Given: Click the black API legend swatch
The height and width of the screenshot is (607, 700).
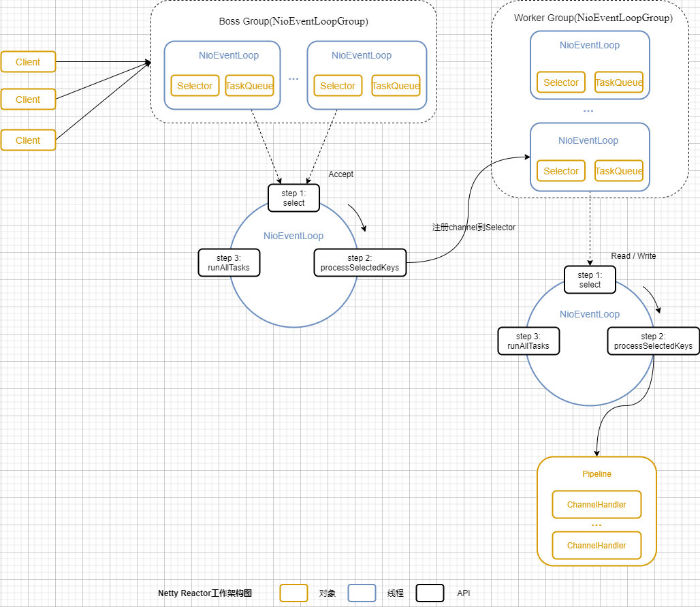Looking at the screenshot, I should tap(430, 593).
